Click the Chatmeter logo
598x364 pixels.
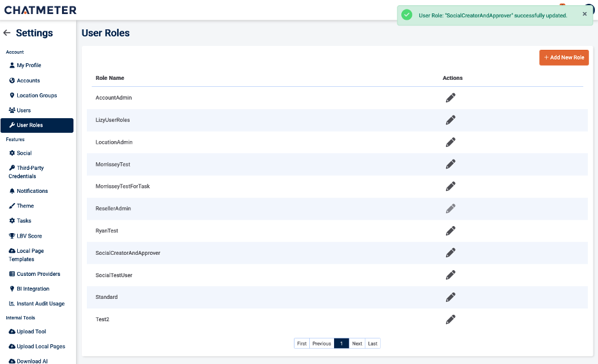[x=40, y=10]
